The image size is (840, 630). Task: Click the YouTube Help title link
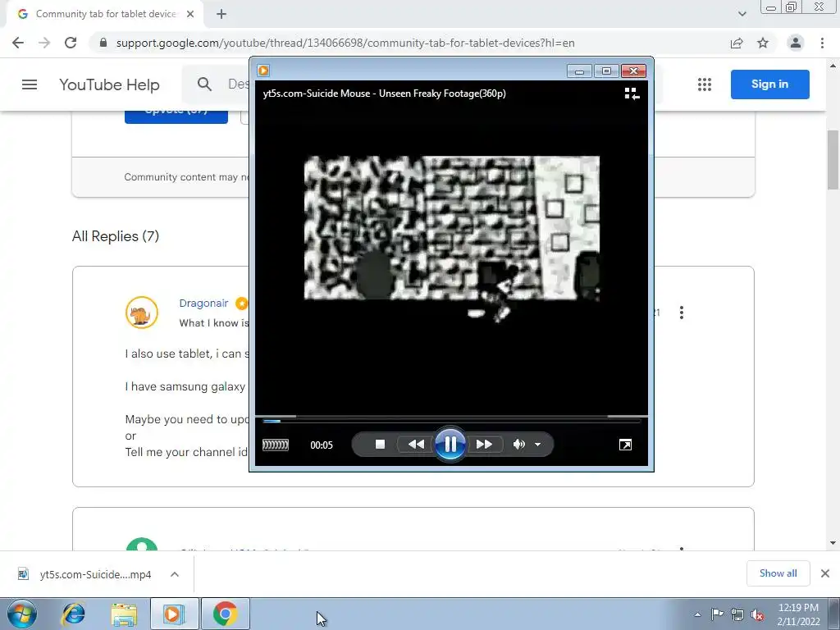coord(109,84)
